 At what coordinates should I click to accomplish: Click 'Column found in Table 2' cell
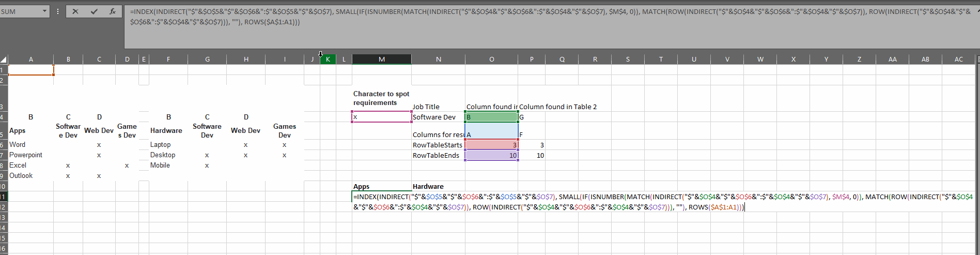pyautogui.click(x=558, y=107)
